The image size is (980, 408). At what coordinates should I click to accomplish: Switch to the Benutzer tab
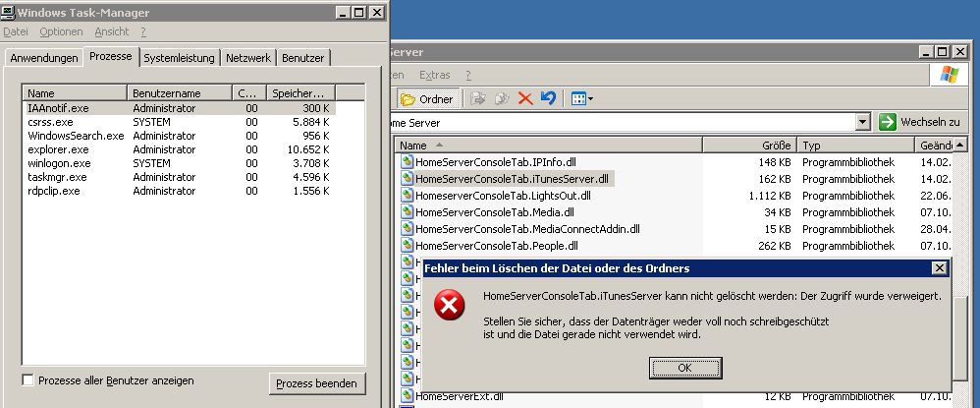(303, 58)
